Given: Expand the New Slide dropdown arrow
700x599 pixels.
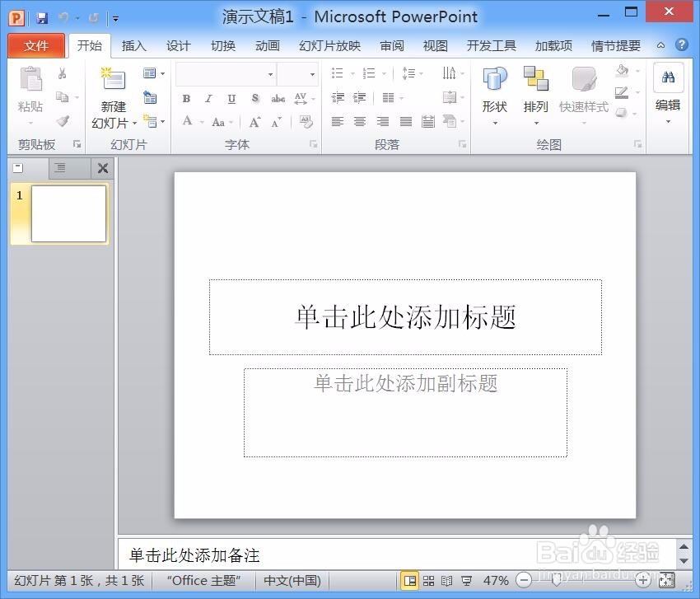Looking at the screenshot, I should (134, 122).
